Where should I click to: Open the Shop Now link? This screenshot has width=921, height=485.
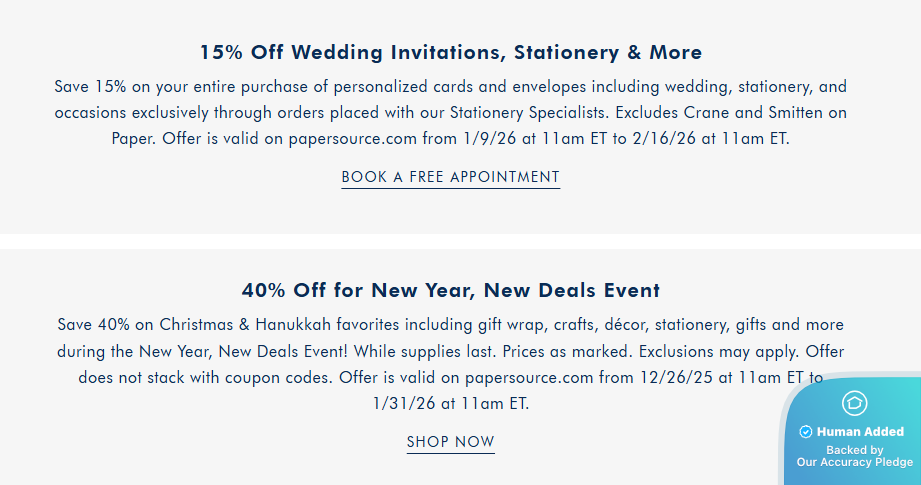click(450, 442)
